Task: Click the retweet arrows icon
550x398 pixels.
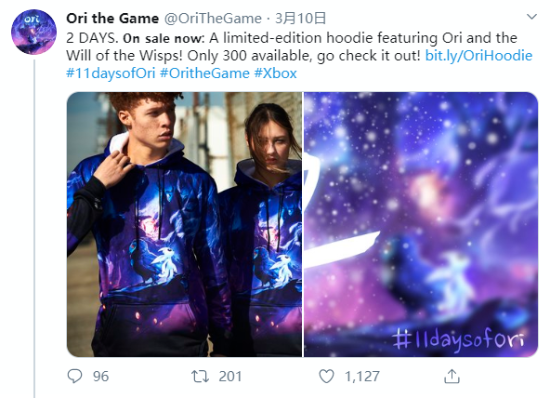Action: [x=200, y=376]
